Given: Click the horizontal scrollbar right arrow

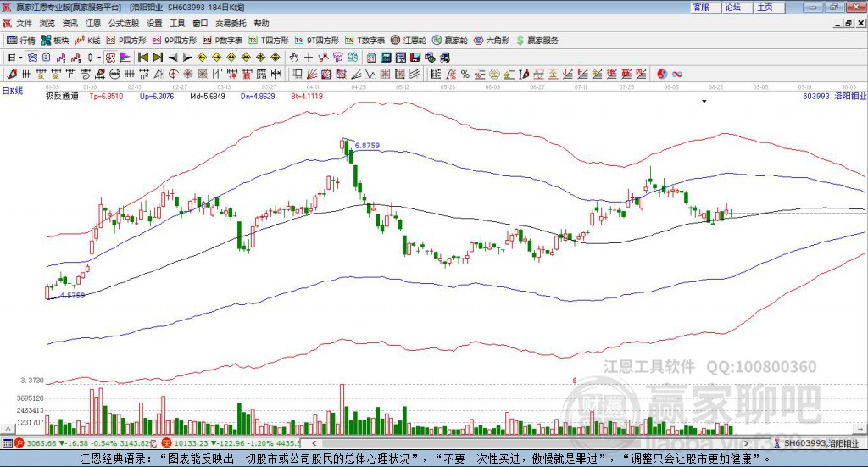Looking at the screenshot, I should tap(746, 443).
